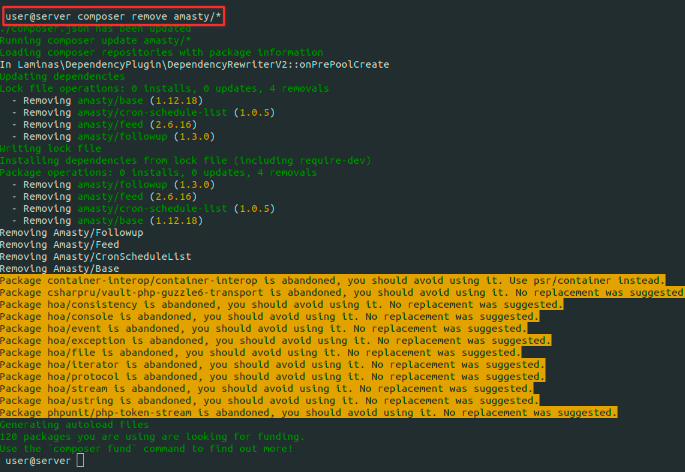Click the hoa/console abandoned warning
The height and width of the screenshot is (472, 685).
(270, 317)
